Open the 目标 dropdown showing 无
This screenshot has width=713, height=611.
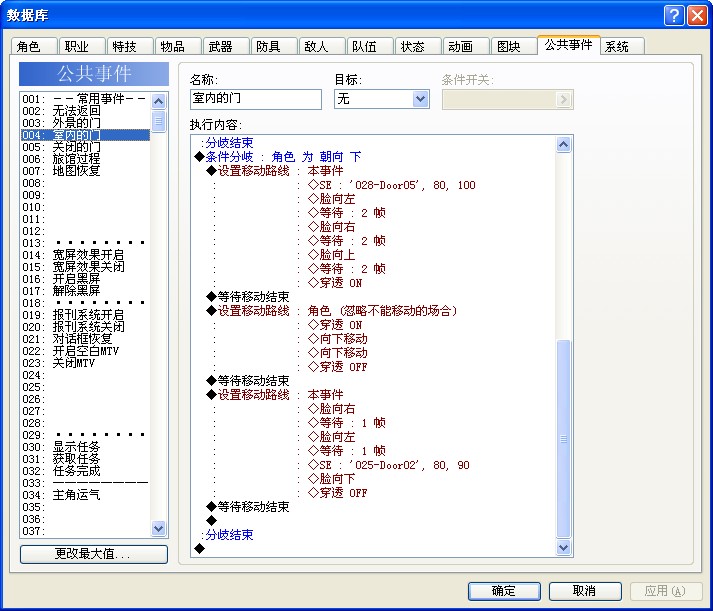[382, 99]
